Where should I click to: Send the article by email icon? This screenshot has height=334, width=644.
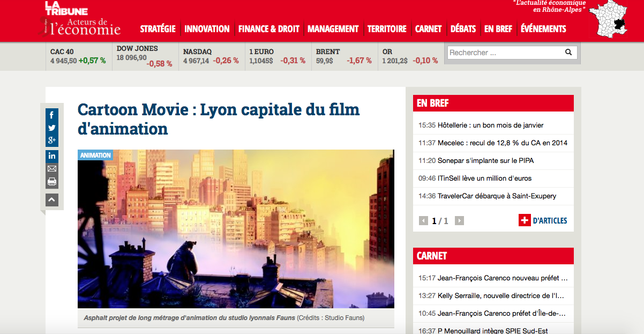52,169
